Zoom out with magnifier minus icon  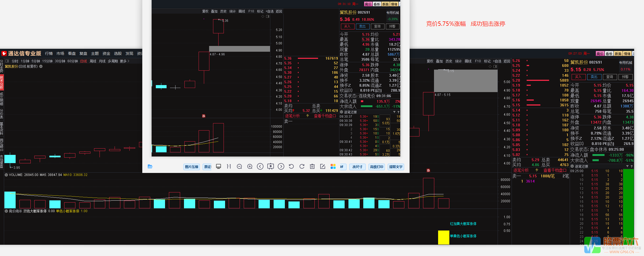point(239,166)
